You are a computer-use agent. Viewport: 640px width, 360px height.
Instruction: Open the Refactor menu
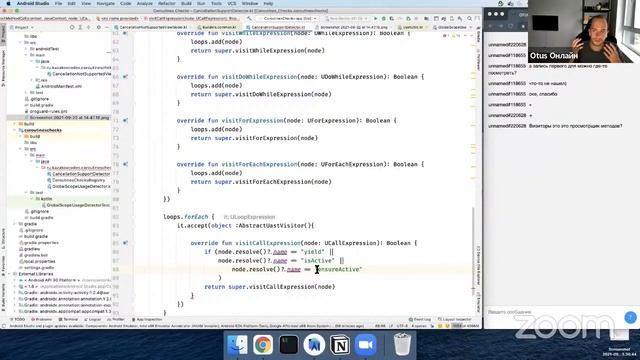click(167, 3)
